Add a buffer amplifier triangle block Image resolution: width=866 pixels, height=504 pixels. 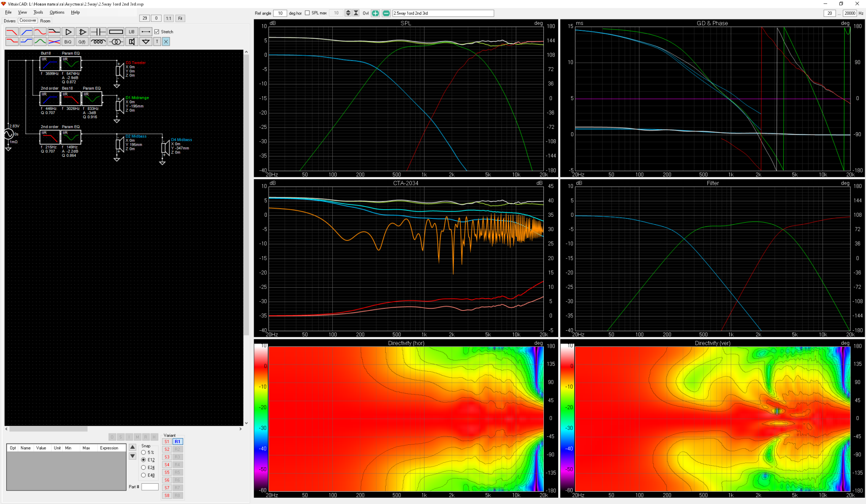(x=68, y=32)
